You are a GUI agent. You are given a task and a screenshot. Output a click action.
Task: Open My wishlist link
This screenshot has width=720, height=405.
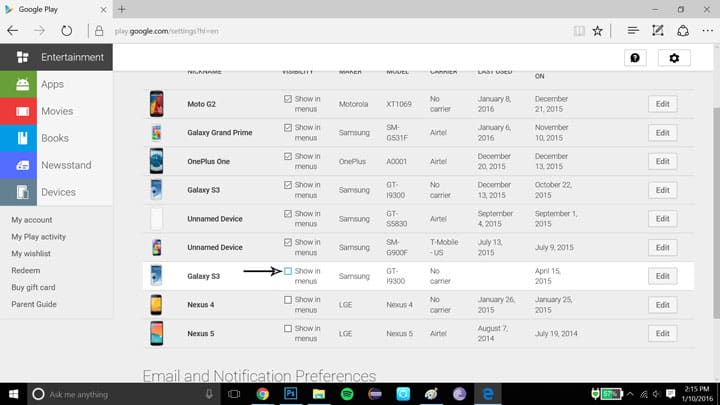coord(31,253)
